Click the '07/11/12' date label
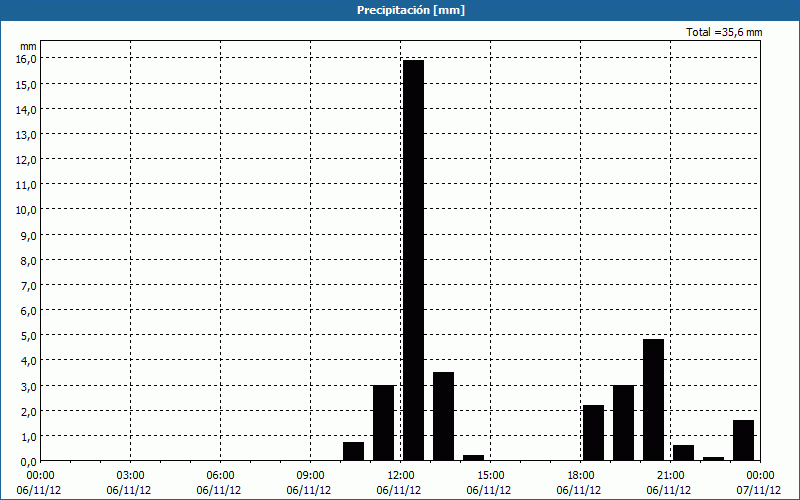 759,490
